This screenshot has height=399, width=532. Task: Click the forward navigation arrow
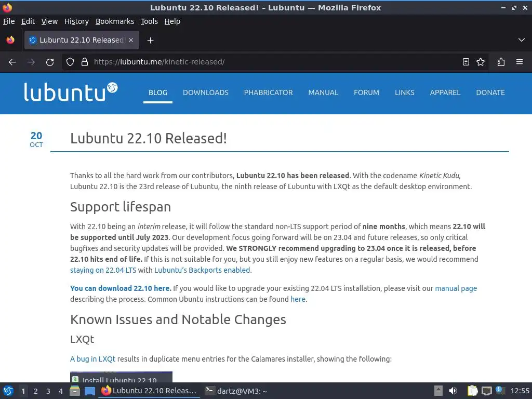click(31, 62)
